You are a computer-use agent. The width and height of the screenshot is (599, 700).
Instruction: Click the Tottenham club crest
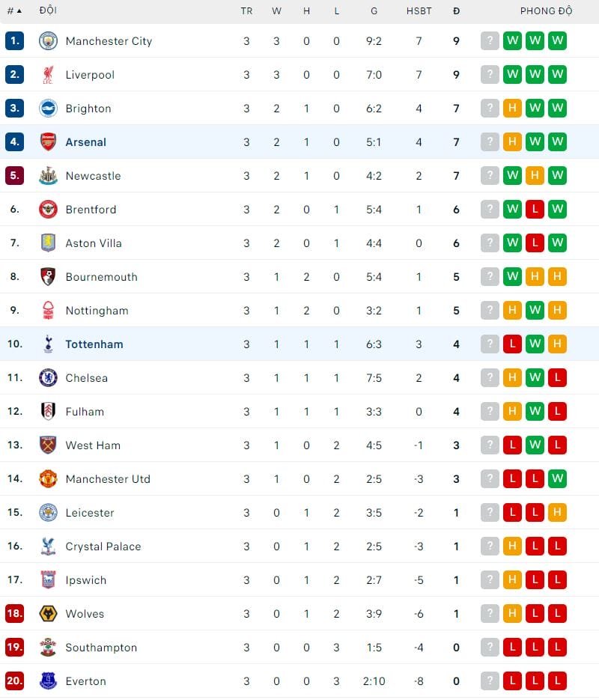pyautogui.click(x=48, y=344)
